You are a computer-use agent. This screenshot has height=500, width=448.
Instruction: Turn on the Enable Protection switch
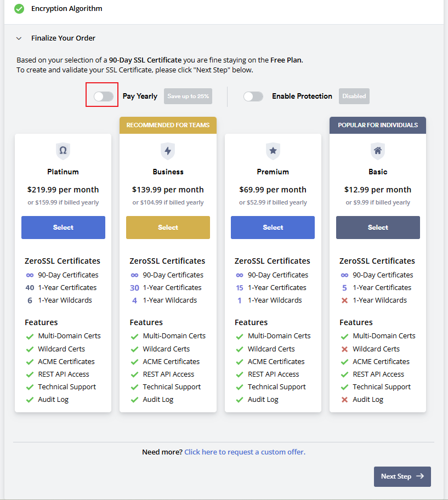[x=253, y=96]
